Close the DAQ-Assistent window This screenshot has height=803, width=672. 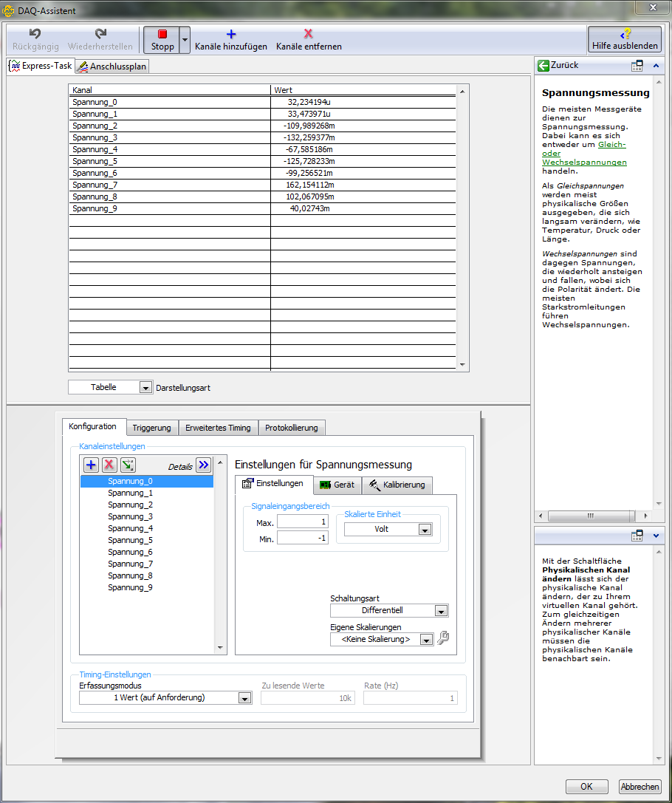(x=653, y=7)
